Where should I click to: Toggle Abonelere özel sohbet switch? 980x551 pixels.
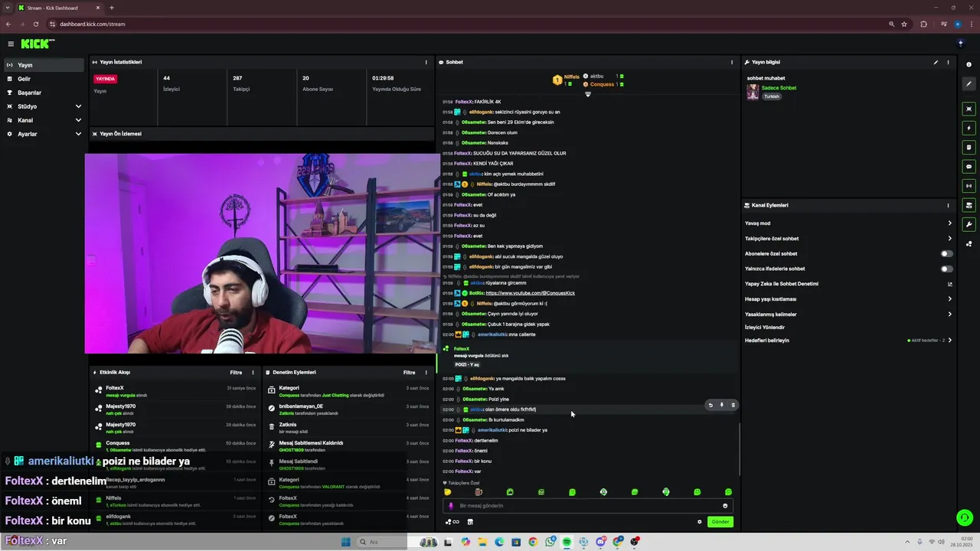pos(947,253)
